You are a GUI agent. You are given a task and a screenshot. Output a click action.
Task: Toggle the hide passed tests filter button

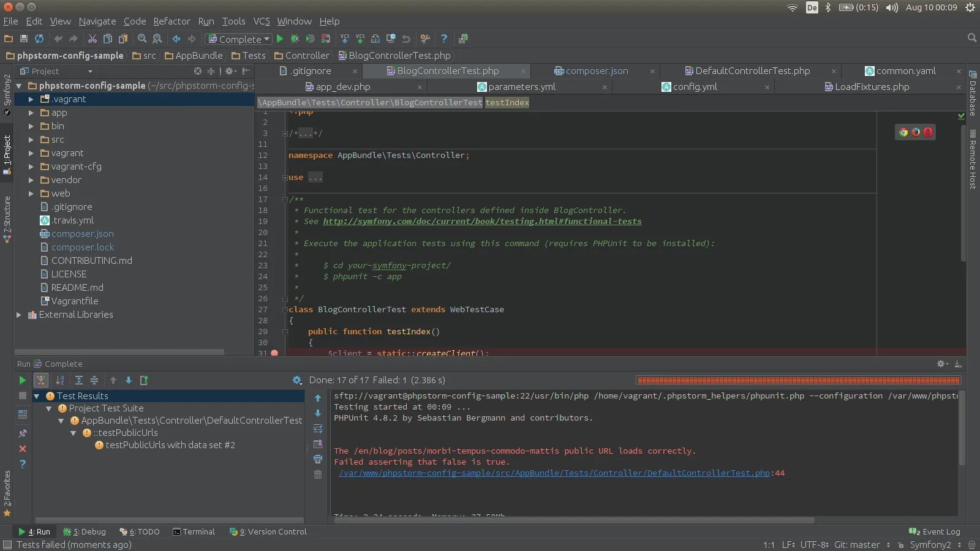point(41,380)
